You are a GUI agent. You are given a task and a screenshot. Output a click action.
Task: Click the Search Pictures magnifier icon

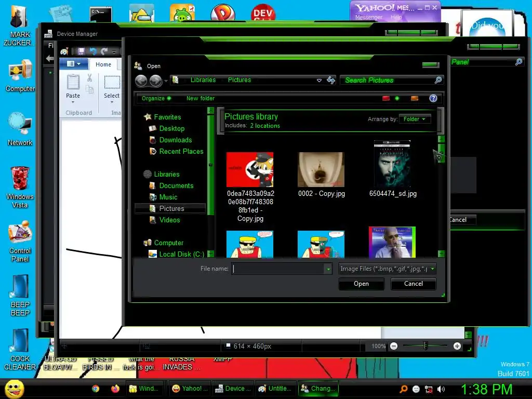point(438,80)
